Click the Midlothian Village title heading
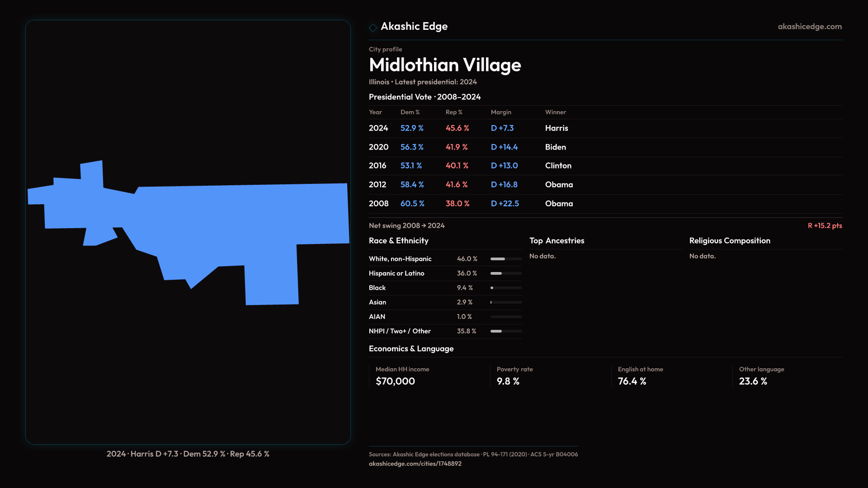 tap(445, 65)
